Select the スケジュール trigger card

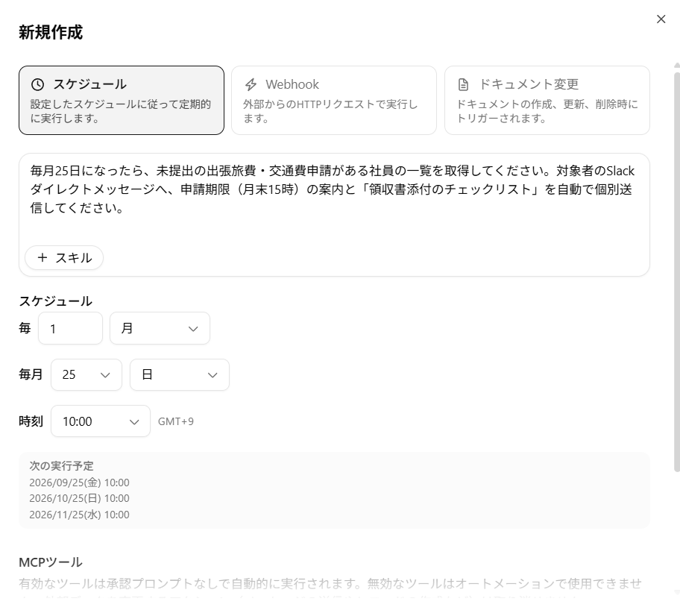[122, 100]
